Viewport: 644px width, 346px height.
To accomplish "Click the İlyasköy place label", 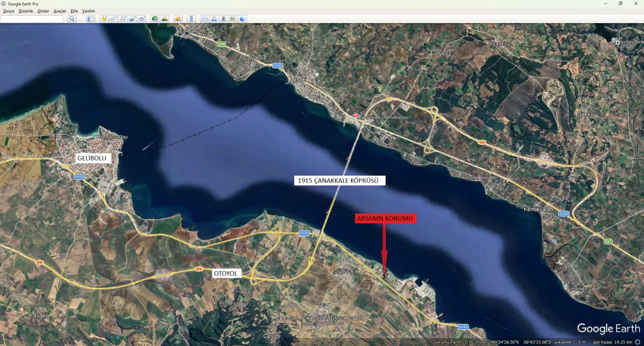I will pos(500,44).
